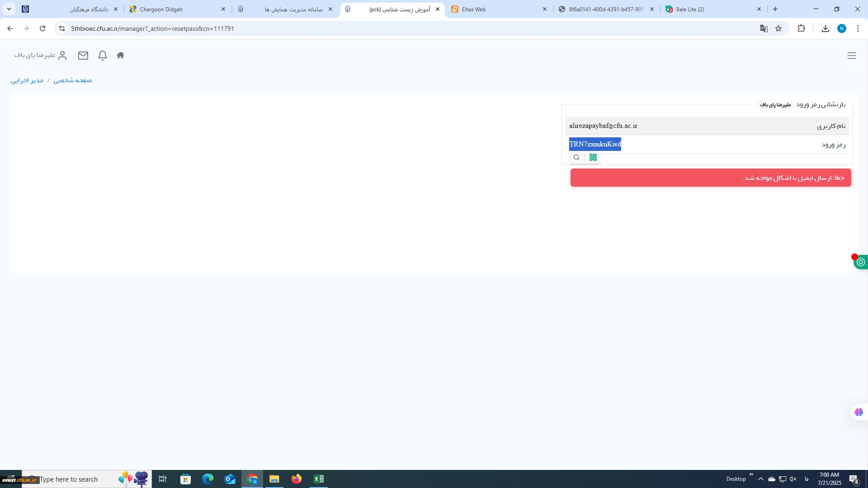Screen dimensions: 868x488
Task: Open the messages envelope icon
Action: (x=83, y=55)
